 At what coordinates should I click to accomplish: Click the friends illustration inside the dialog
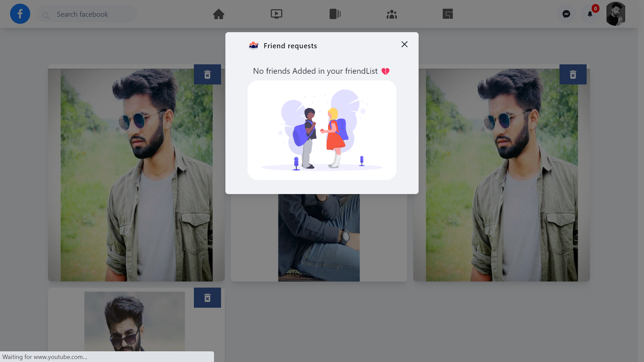click(x=322, y=130)
